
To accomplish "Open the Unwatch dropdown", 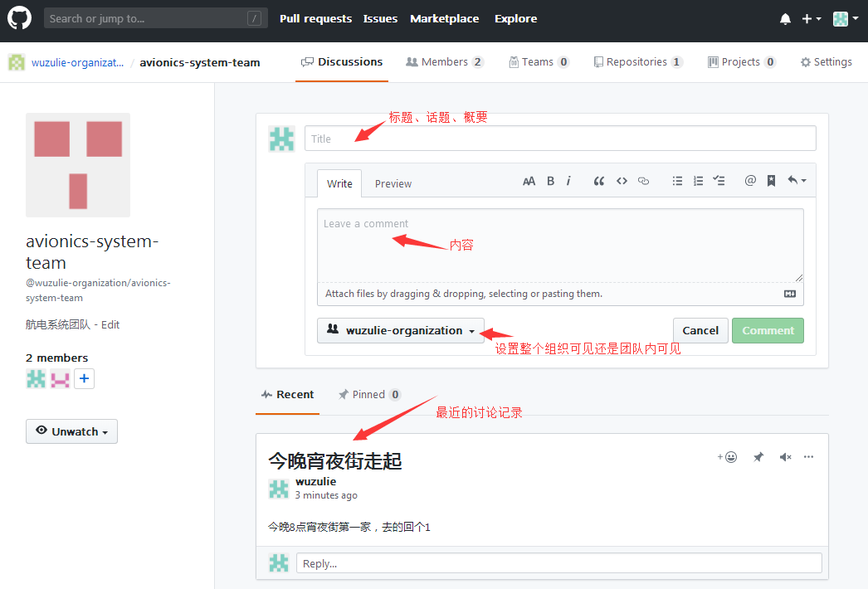I will click(x=71, y=431).
